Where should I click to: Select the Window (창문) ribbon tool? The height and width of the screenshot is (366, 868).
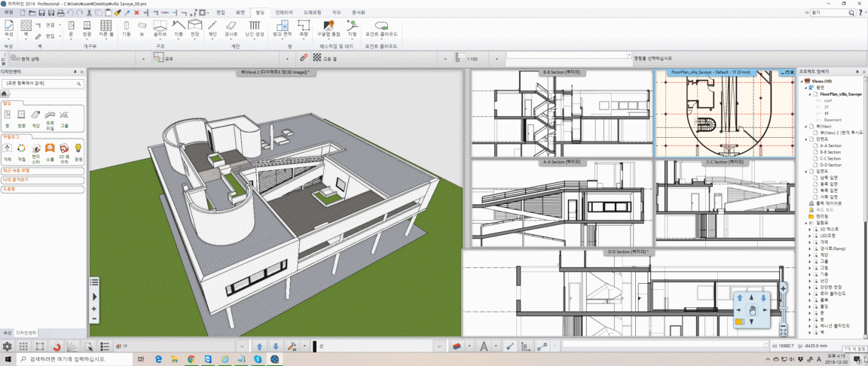click(87, 28)
